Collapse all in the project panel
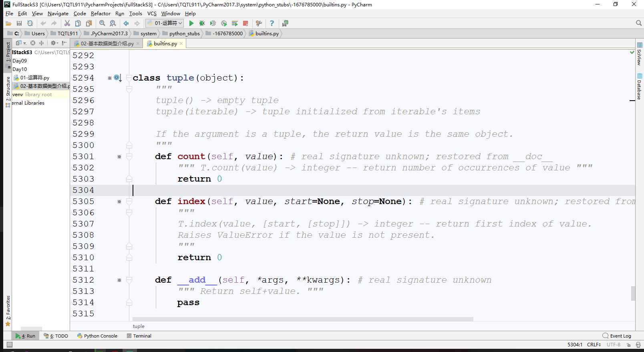This screenshot has width=644, height=352. click(x=41, y=43)
